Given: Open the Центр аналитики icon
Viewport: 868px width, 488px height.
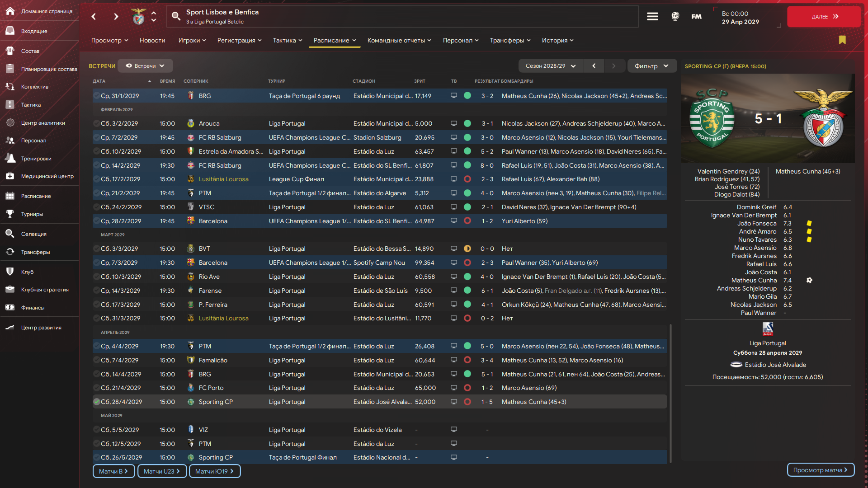Looking at the screenshot, I should click(x=10, y=122).
